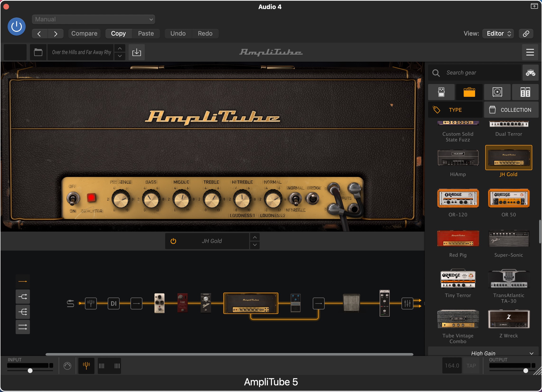Choose the second split routing layout
This screenshot has height=392, width=542.
coord(23,297)
